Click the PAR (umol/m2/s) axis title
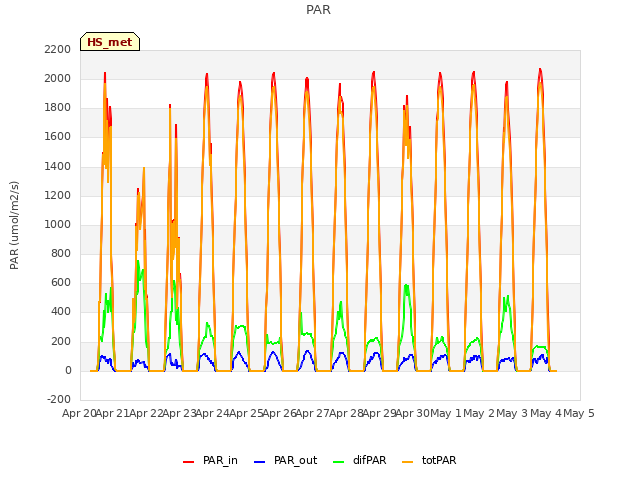The height and width of the screenshot is (480, 640). (14, 225)
